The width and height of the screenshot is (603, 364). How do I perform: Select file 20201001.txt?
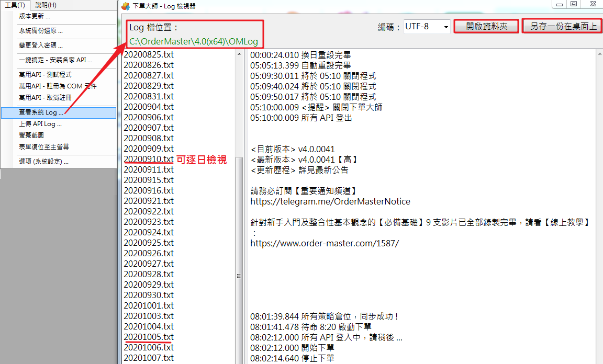[149, 305]
